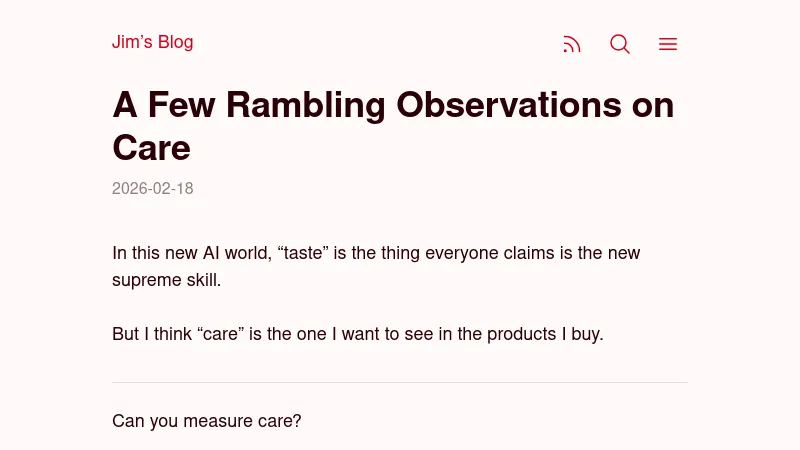This screenshot has width=800, height=450.
Task: Click the horizontal divider line below paragraphs
Action: 400,382
